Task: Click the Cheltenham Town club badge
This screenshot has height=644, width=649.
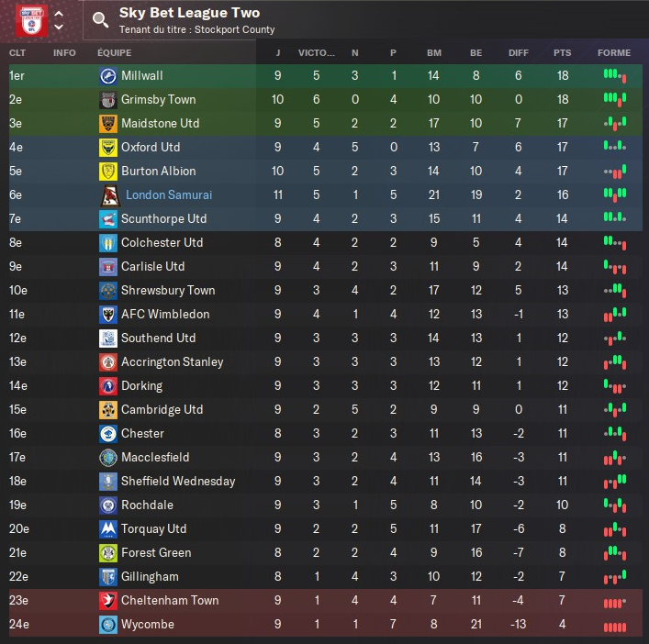Action: [x=108, y=601]
